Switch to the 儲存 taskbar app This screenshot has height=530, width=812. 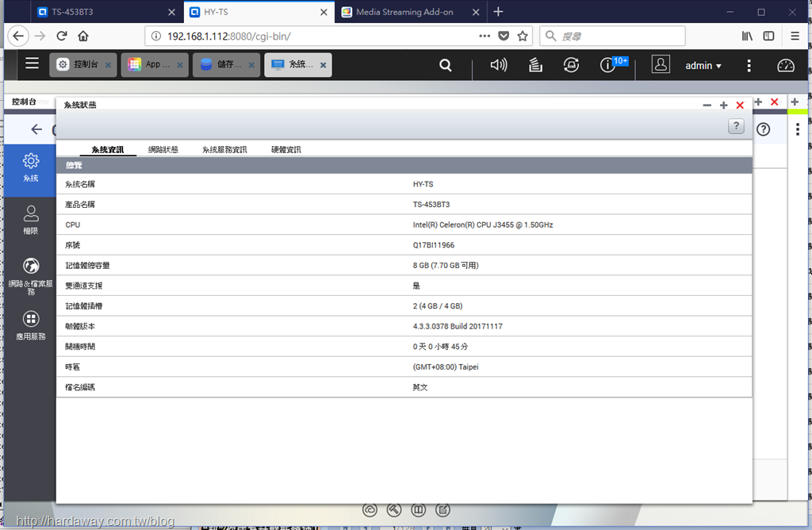226,65
